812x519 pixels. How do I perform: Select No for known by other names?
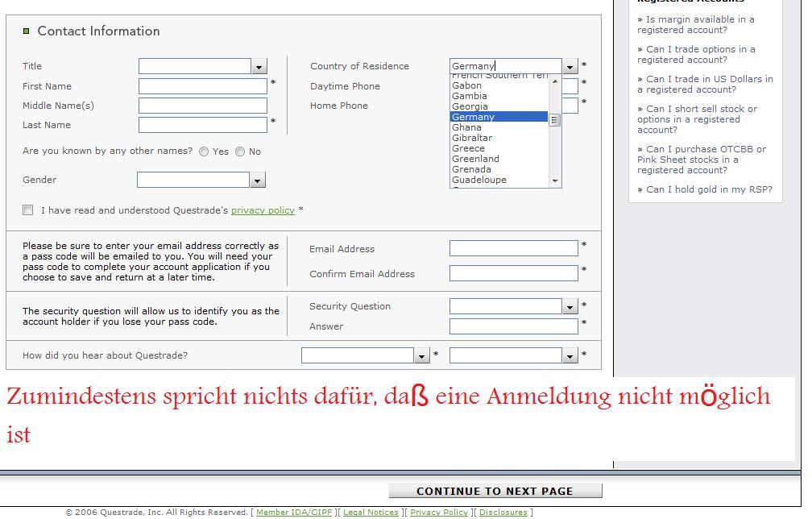coord(240,152)
